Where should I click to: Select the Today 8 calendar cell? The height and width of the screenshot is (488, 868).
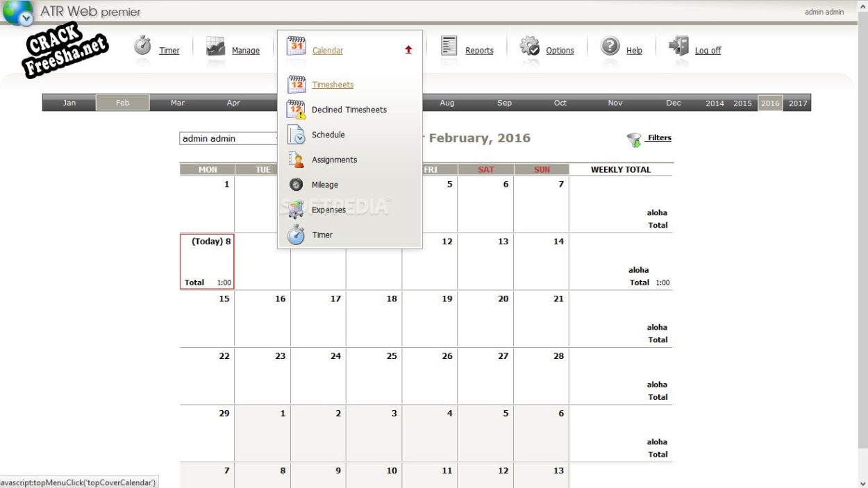[207, 262]
